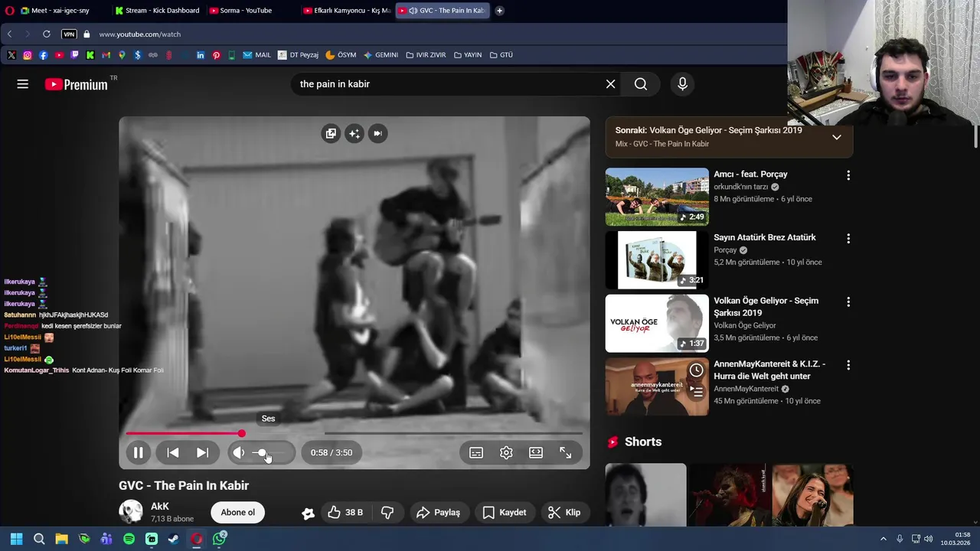
Task: Open the YouTube hamburger guide menu
Action: [x=22, y=84]
